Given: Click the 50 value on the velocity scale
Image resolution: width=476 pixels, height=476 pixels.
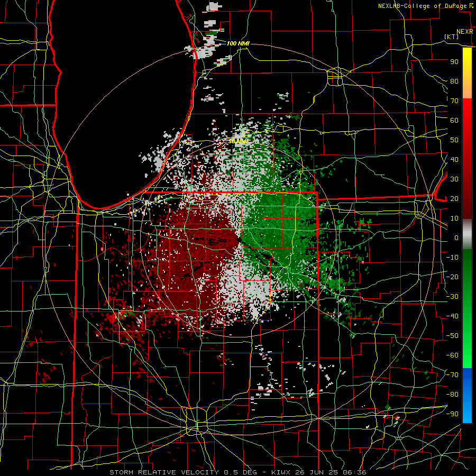Looking at the screenshot, I should point(454,140).
